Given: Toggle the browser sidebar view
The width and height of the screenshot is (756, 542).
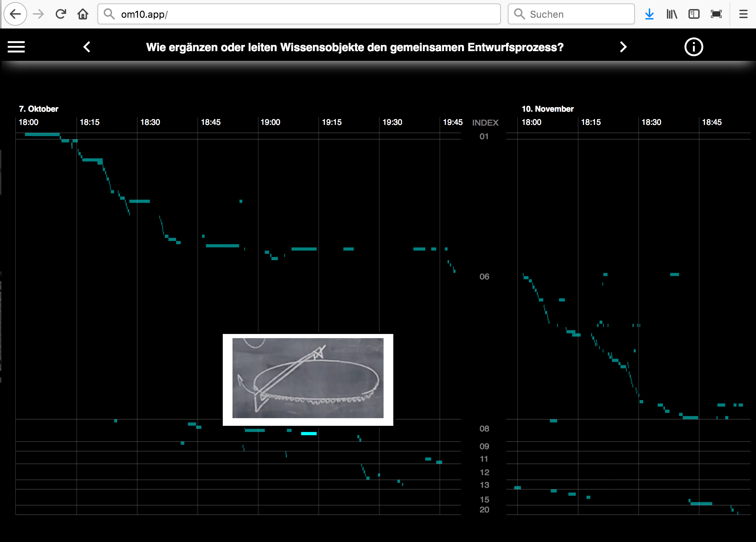Looking at the screenshot, I should (694, 14).
